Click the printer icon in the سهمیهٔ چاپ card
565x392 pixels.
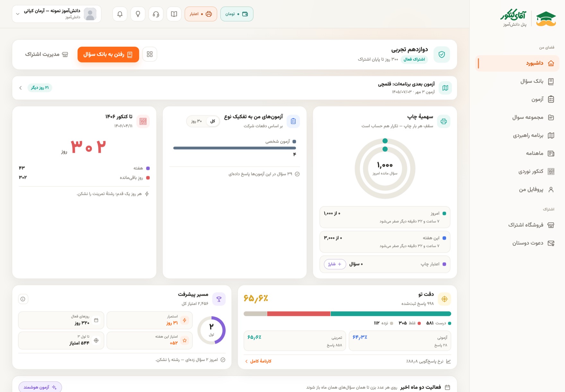click(444, 121)
